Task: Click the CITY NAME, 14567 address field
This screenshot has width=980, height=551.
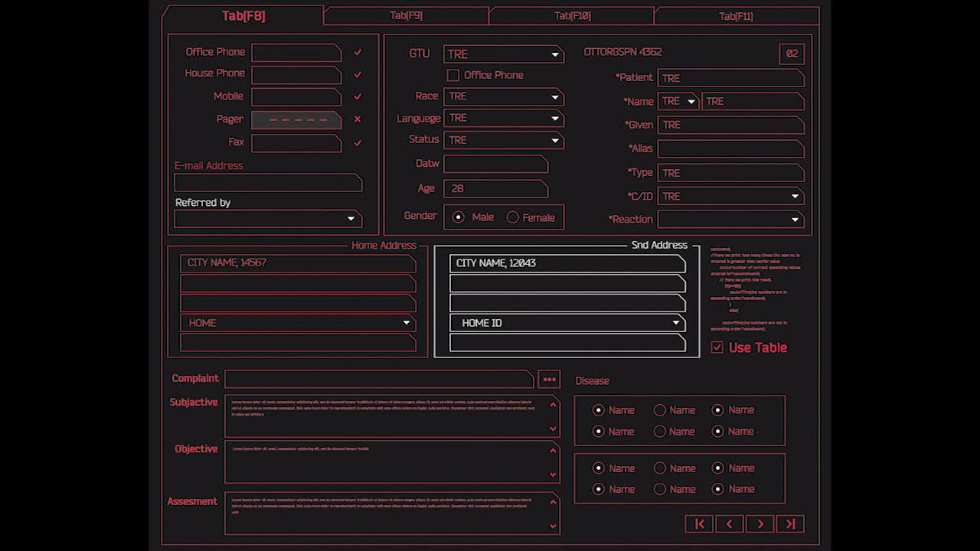Action: [298, 262]
